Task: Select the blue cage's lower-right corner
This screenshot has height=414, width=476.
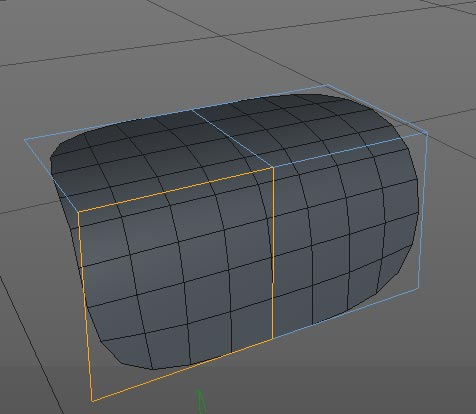Action: click(419, 289)
